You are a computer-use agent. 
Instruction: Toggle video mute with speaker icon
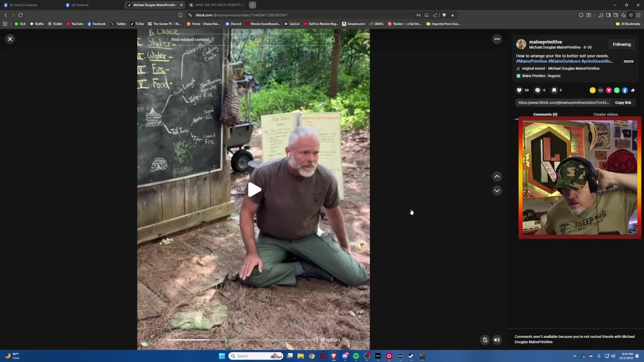click(x=497, y=340)
